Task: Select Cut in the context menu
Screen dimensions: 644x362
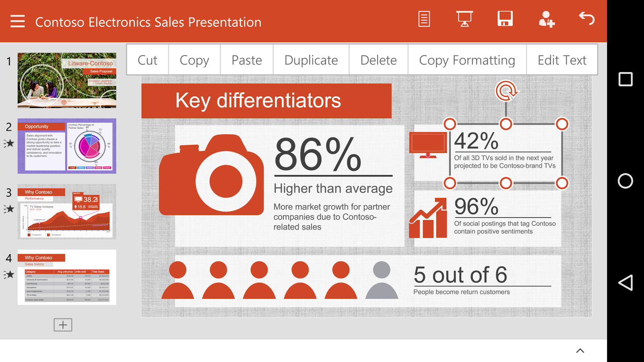Action: [x=147, y=60]
